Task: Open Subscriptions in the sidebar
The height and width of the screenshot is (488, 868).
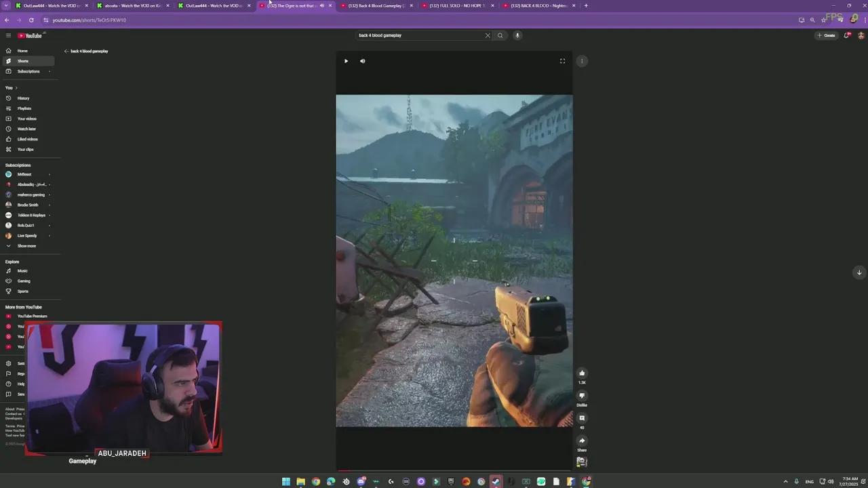Action: [x=27, y=71]
